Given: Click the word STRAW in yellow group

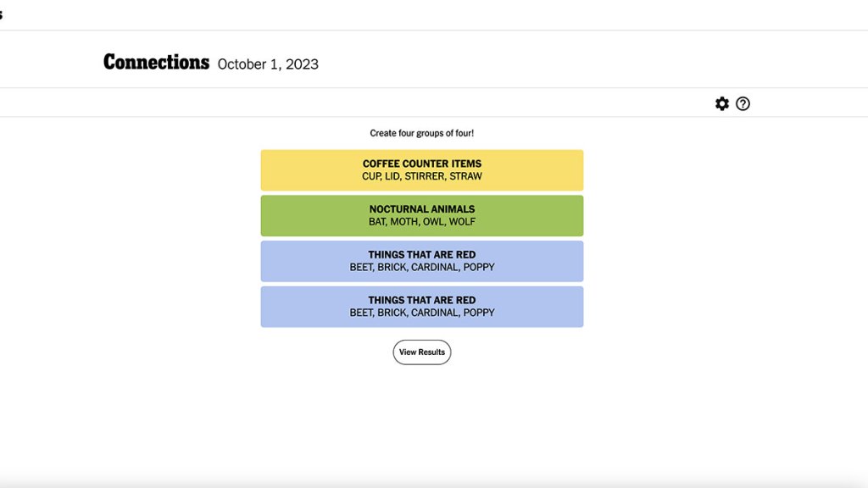Looking at the screenshot, I should [x=465, y=176].
